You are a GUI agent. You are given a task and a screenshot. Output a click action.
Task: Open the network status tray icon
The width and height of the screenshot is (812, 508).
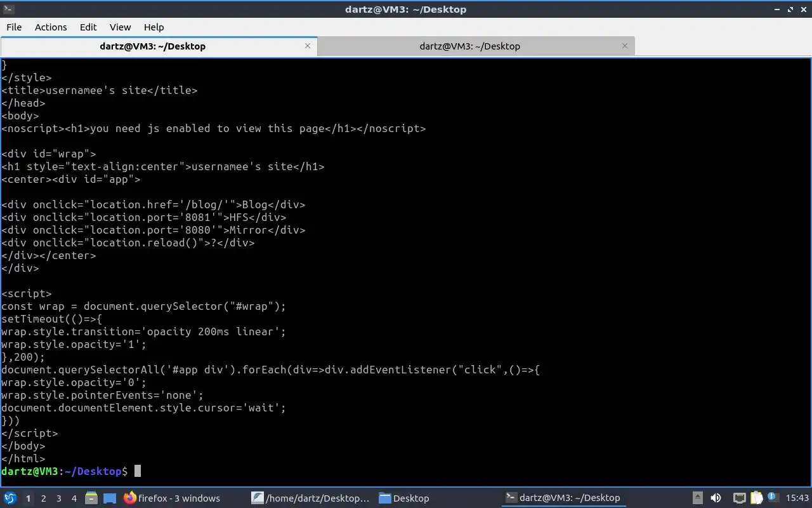(x=739, y=498)
